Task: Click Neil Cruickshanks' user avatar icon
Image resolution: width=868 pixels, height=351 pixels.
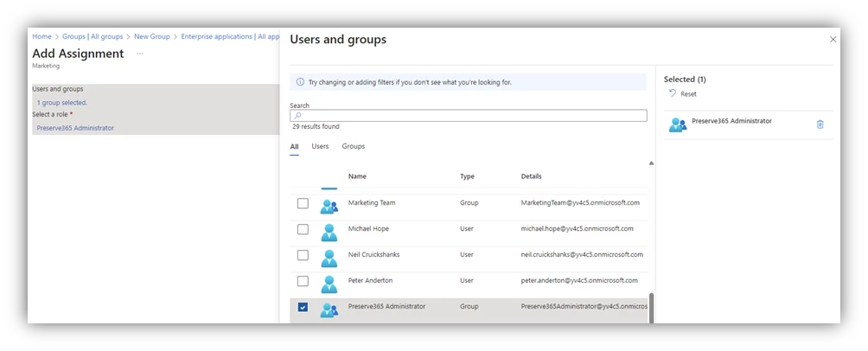Action: pos(329,258)
